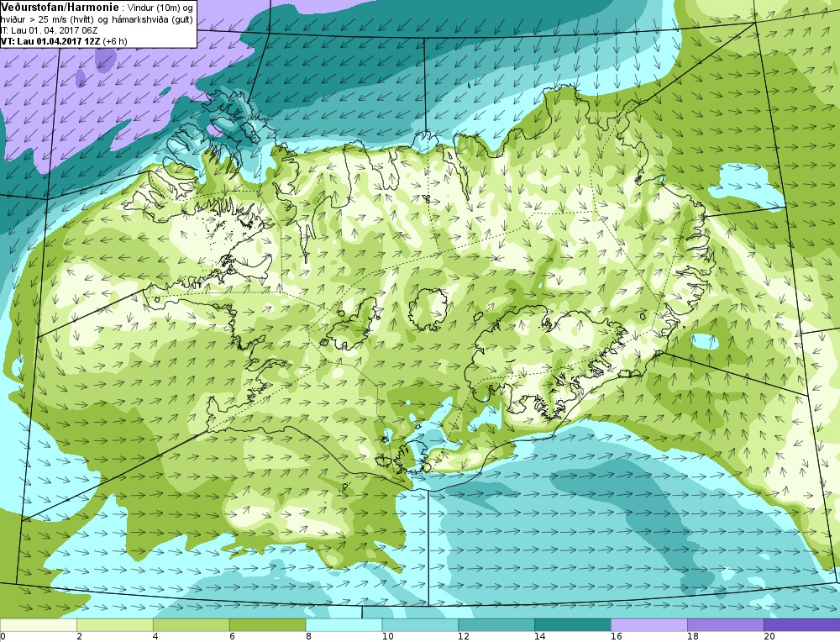Click the 'hámarkshviða (gult)' legend description text
Viewport: 840px width, 642px height.
click(151, 20)
